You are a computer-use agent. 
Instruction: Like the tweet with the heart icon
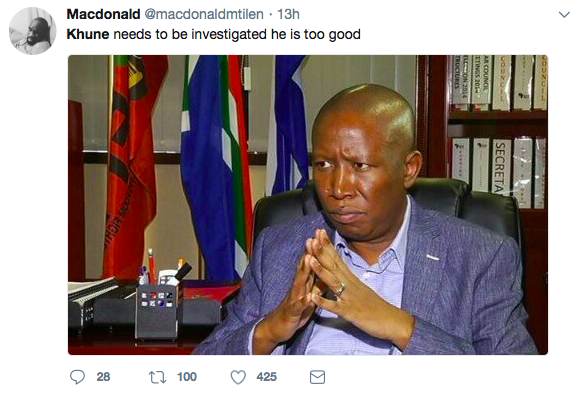(x=238, y=377)
